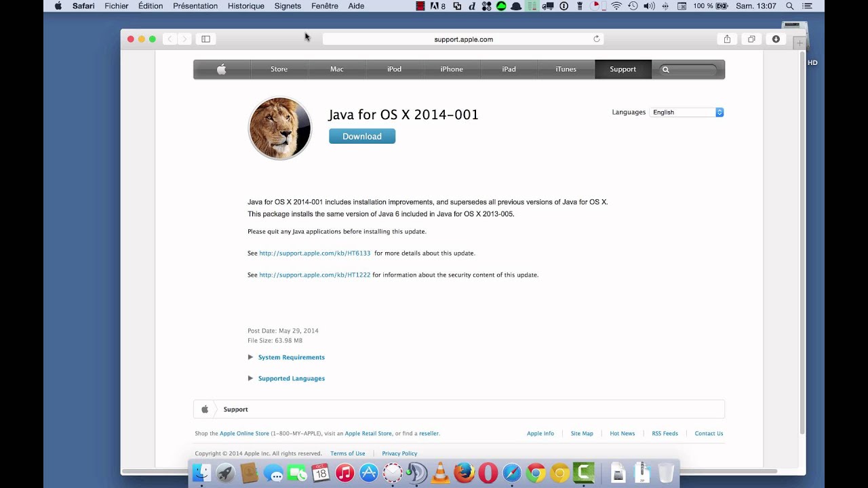Open the Languages dropdown set to English
868x488 pixels.
tap(687, 113)
